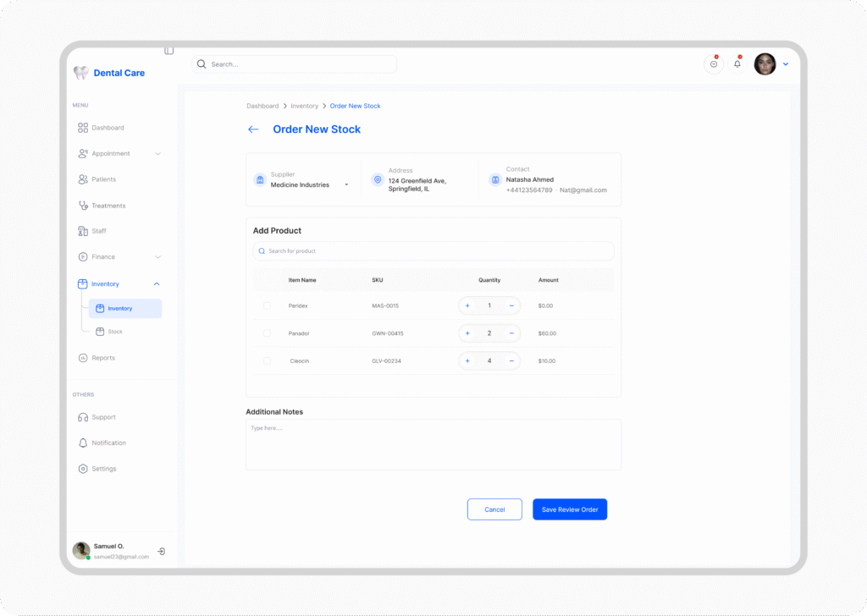Go to Stock under Inventory
867x616 pixels.
(114, 332)
